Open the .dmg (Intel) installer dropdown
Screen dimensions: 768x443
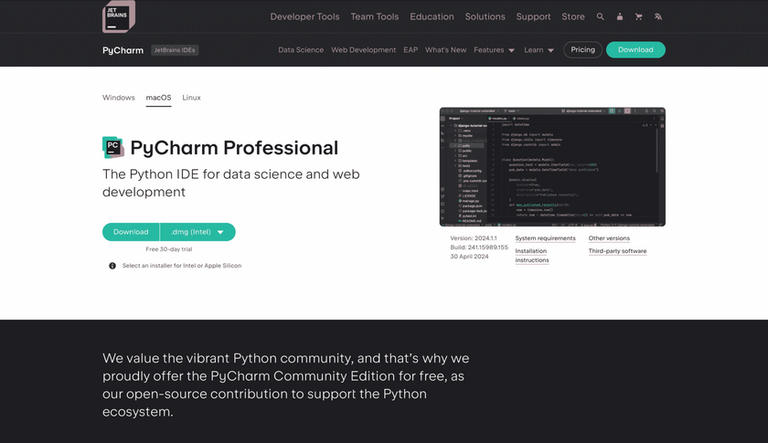click(x=198, y=232)
